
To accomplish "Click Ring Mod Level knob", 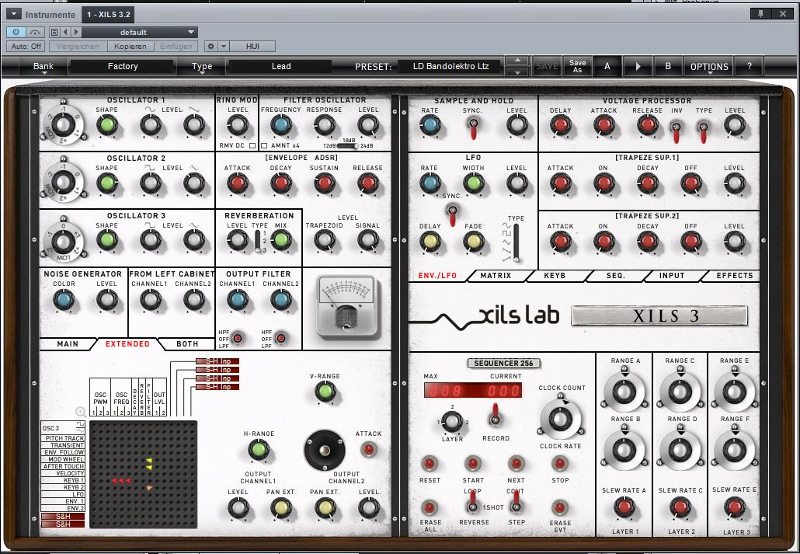I will click(237, 125).
